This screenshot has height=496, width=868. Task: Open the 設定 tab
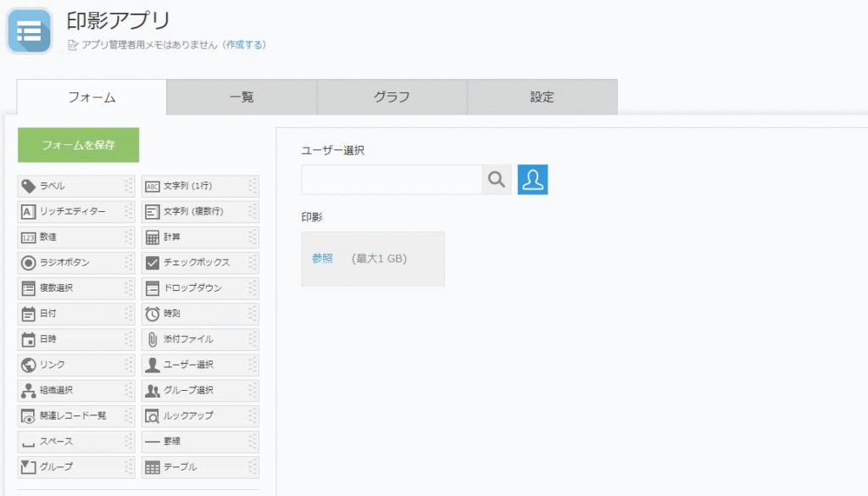pos(542,97)
